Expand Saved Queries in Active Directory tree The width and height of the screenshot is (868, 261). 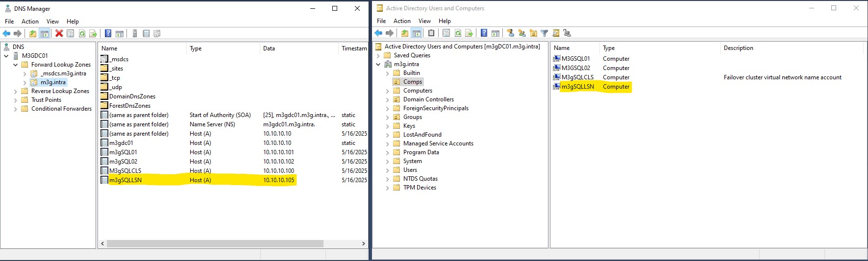(x=378, y=55)
